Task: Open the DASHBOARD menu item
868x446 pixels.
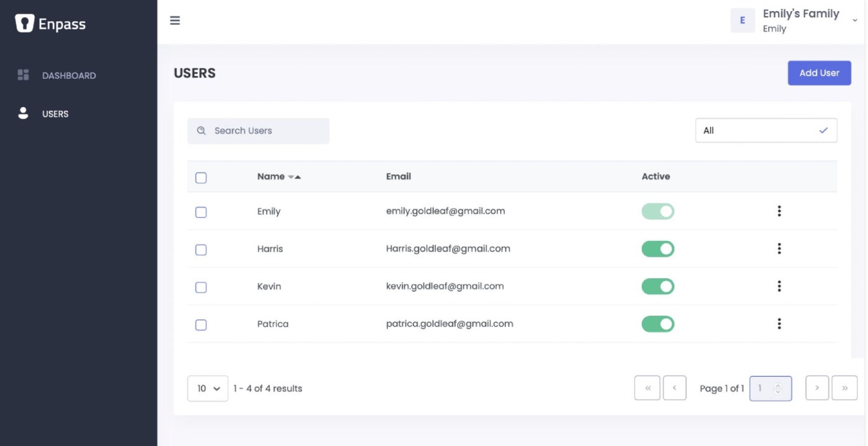Action: (69, 76)
